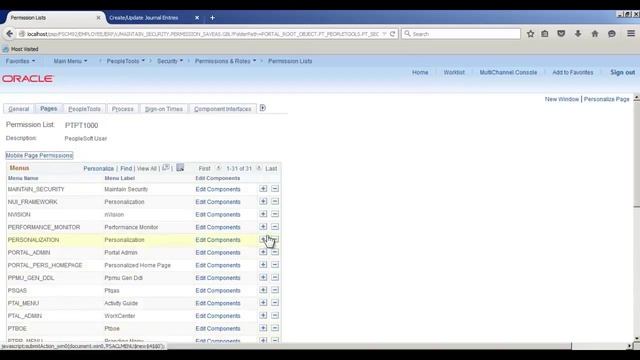Switch to the PeopleTools tab
This screenshot has width=640, height=360.
coord(84,109)
